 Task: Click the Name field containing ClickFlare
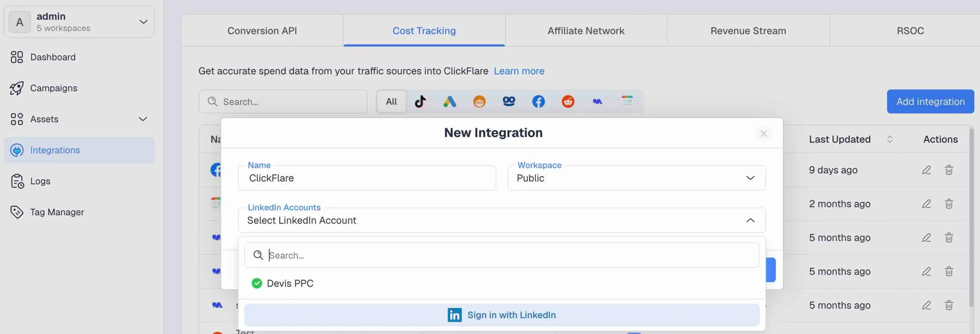[x=367, y=178]
